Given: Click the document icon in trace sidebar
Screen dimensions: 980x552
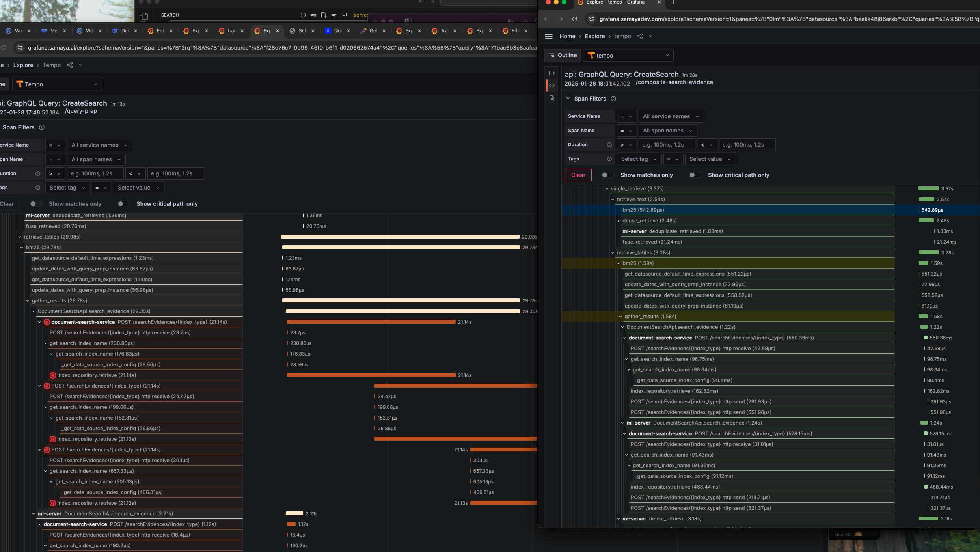Looking at the screenshot, I should click(551, 98).
